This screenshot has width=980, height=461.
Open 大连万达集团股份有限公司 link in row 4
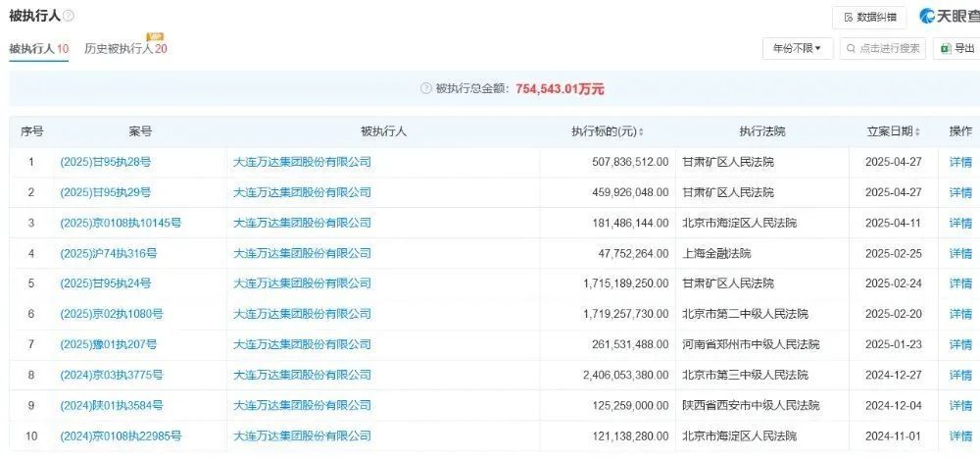tap(303, 253)
